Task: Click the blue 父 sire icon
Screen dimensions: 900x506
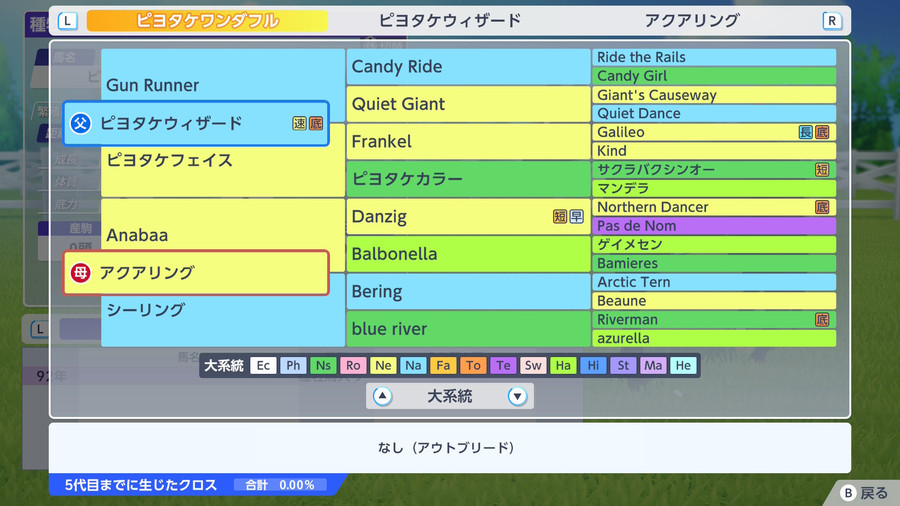Action: point(80,123)
